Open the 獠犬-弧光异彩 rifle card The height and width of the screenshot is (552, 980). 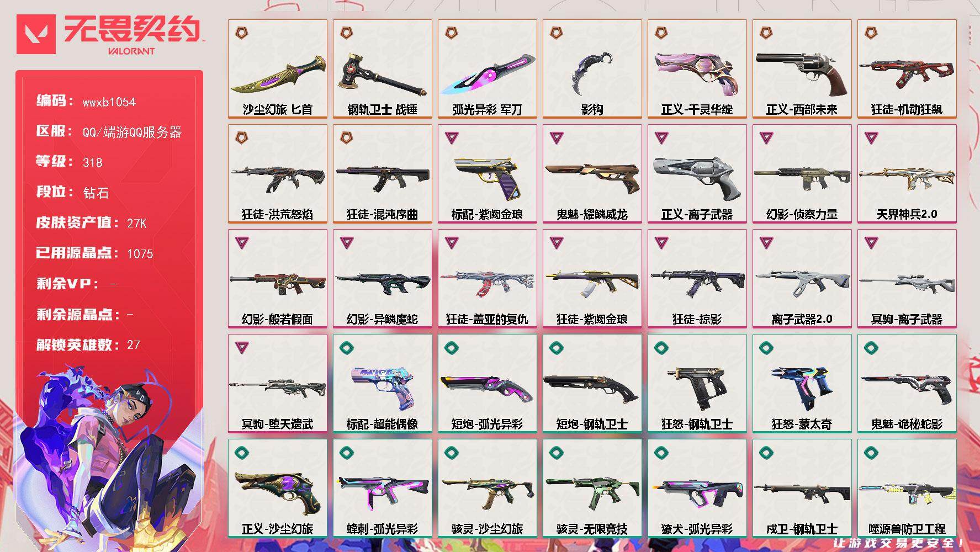(x=697, y=489)
